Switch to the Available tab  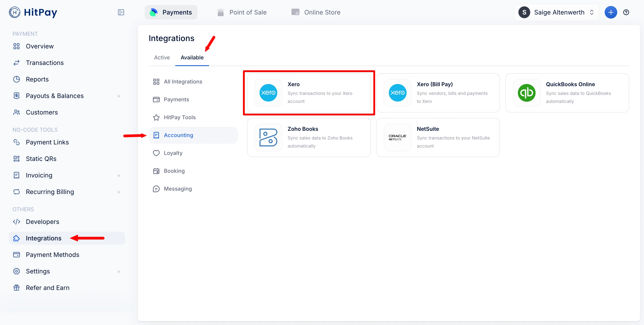[x=192, y=57]
